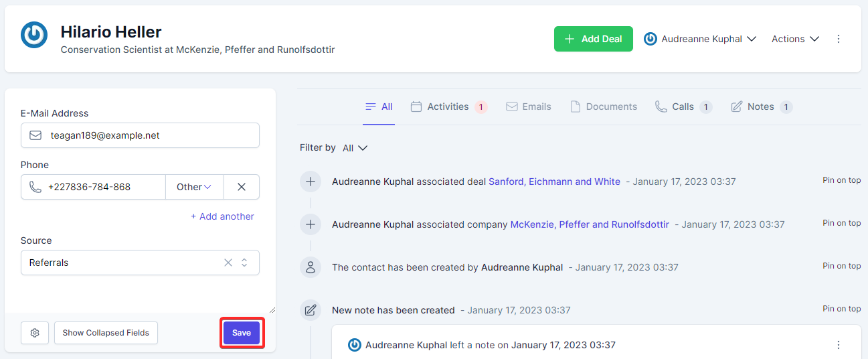This screenshot has height=359, width=868.
Task: Switch to the Calls tab
Action: [x=683, y=106]
